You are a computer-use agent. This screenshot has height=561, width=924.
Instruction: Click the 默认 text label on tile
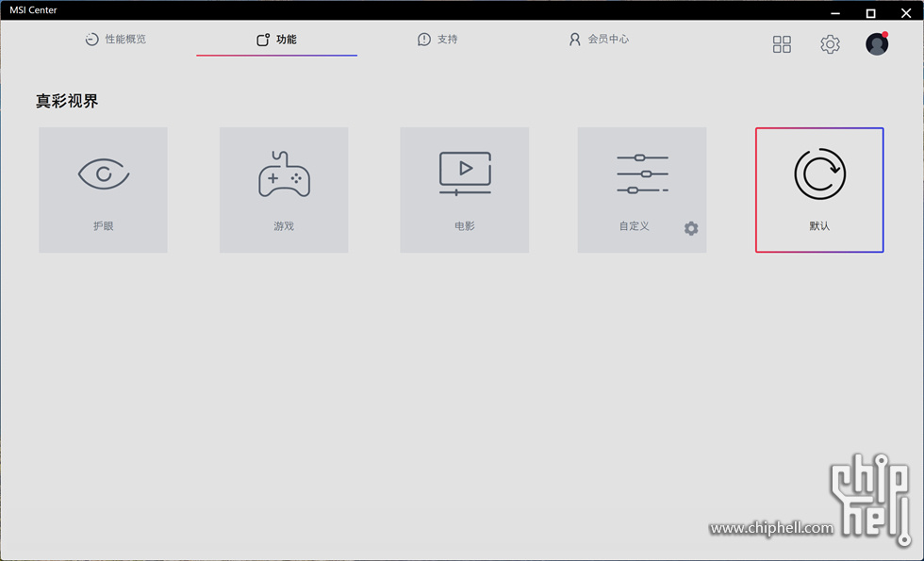819,226
